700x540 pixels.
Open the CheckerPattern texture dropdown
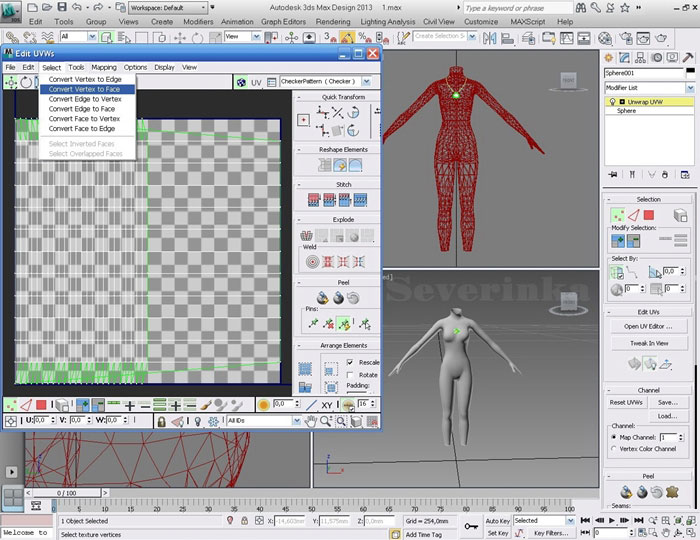367,82
